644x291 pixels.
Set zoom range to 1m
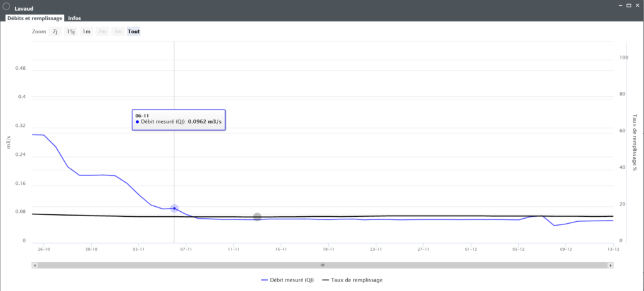(86, 31)
